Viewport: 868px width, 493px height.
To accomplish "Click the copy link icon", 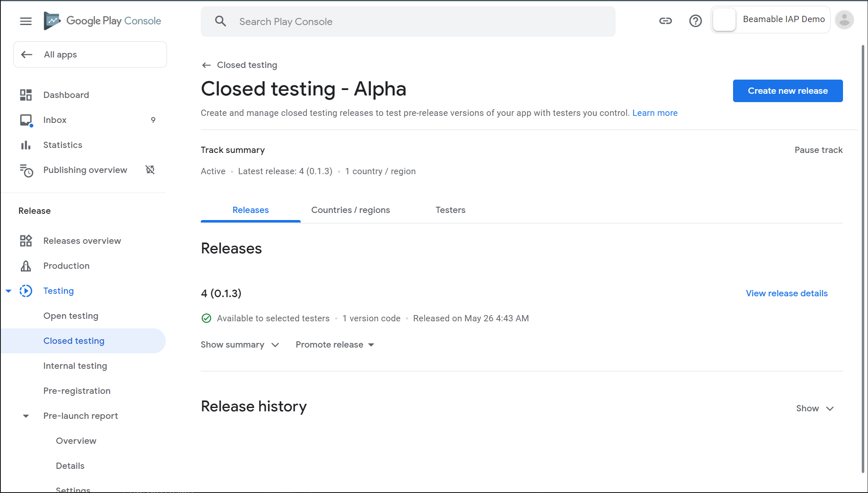I will pos(665,21).
